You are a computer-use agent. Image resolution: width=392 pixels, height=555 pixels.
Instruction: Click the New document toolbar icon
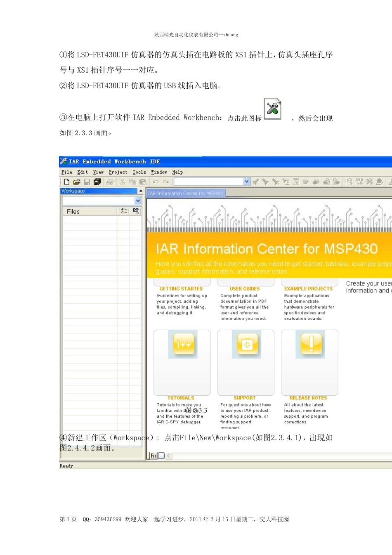coord(66,182)
